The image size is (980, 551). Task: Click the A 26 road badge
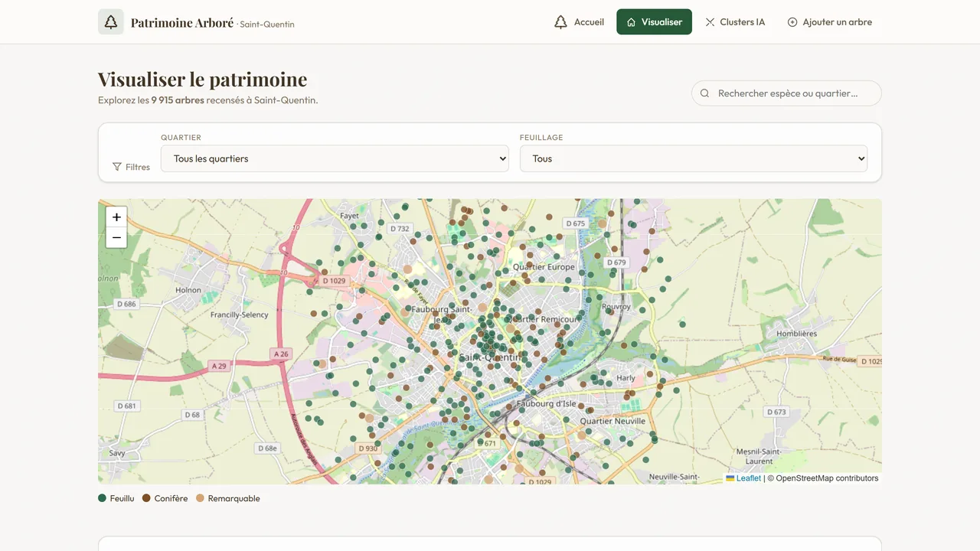click(x=282, y=354)
